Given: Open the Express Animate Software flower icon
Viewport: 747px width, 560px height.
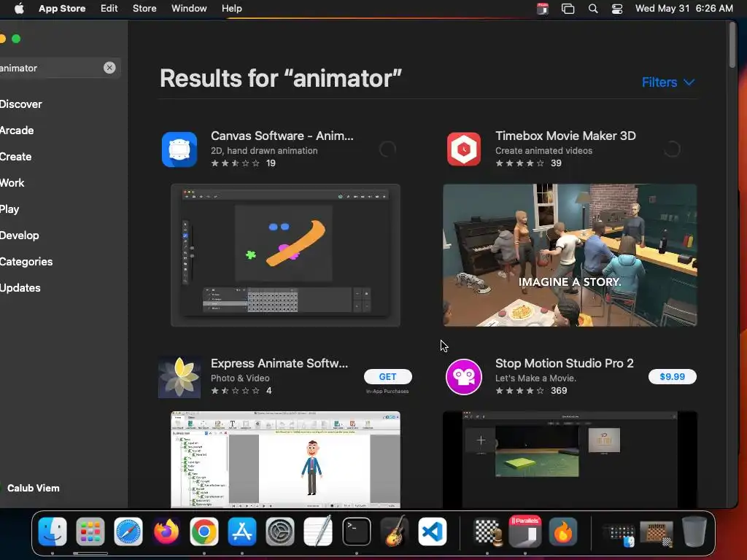Looking at the screenshot, I should tap(179, 377).
